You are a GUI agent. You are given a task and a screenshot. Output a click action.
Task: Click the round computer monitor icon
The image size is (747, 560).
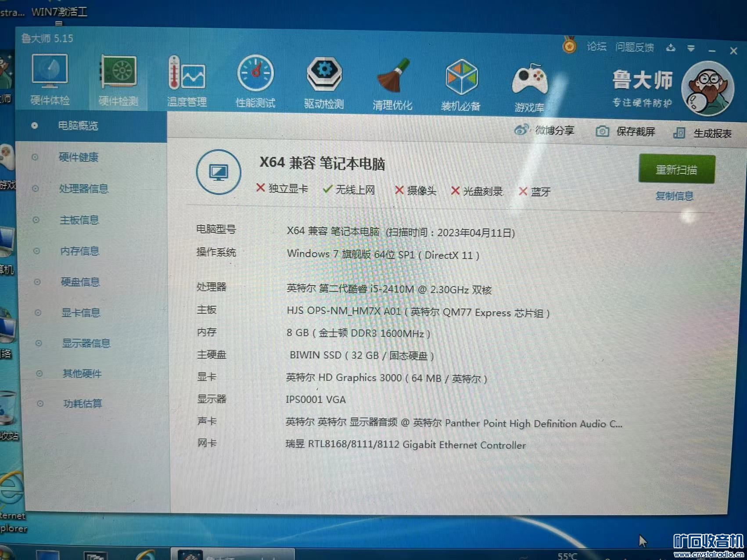click(x=218, y=172)
